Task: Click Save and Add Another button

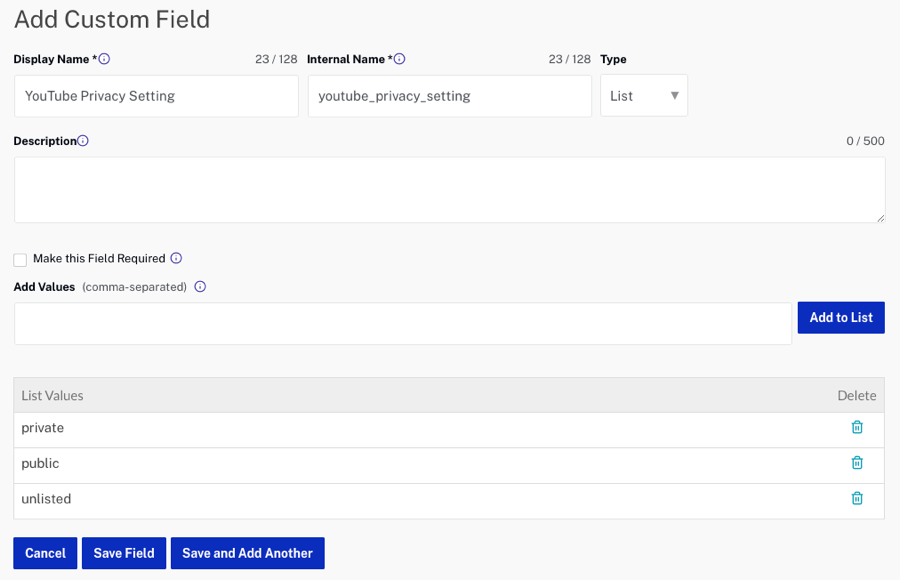Action: point(247,553)
